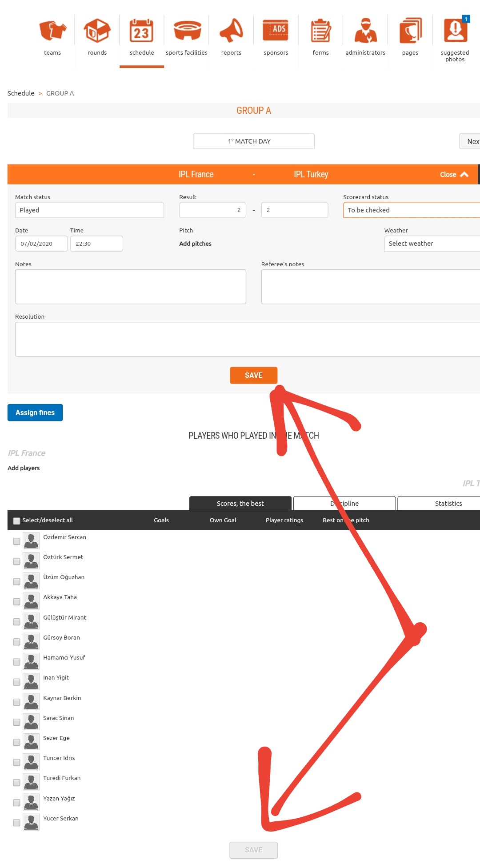
Task: Click the IPL France result score field
Action: click(x=212, y=210)
